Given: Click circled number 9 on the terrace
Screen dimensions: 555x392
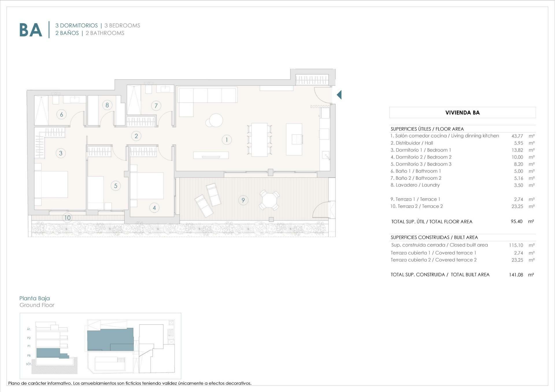Looking at the screenshot, I should tap(243, 200).
